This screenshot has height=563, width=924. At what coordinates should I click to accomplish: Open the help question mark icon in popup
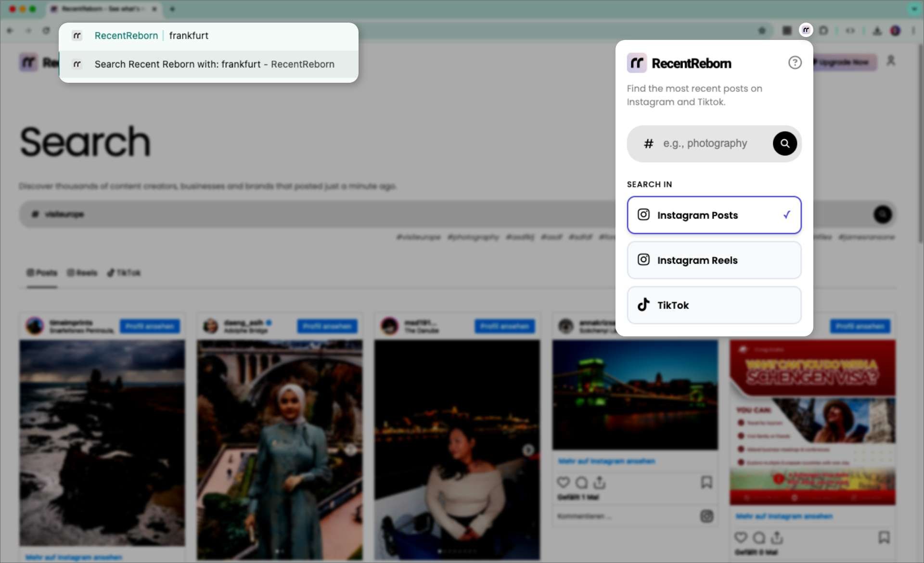pyautogui.click(x=795, y=63)
